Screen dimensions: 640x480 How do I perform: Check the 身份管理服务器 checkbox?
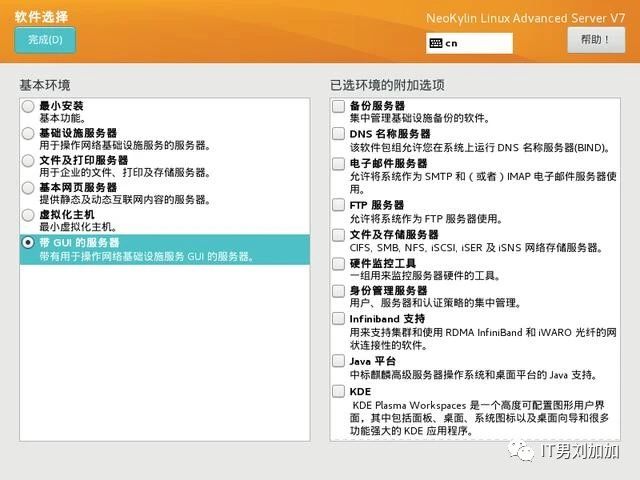pos(338,291)
